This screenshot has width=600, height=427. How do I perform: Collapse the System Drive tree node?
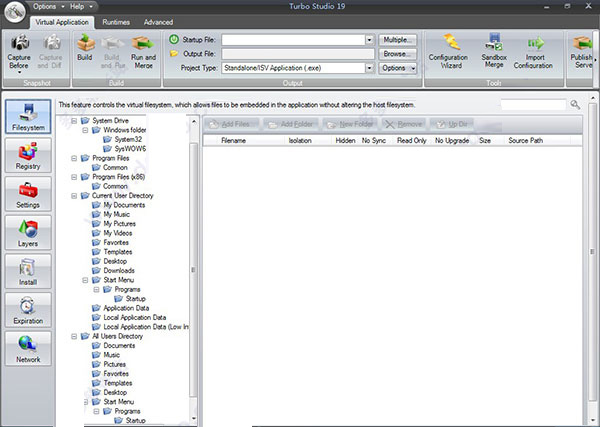(x=74, y=121)
